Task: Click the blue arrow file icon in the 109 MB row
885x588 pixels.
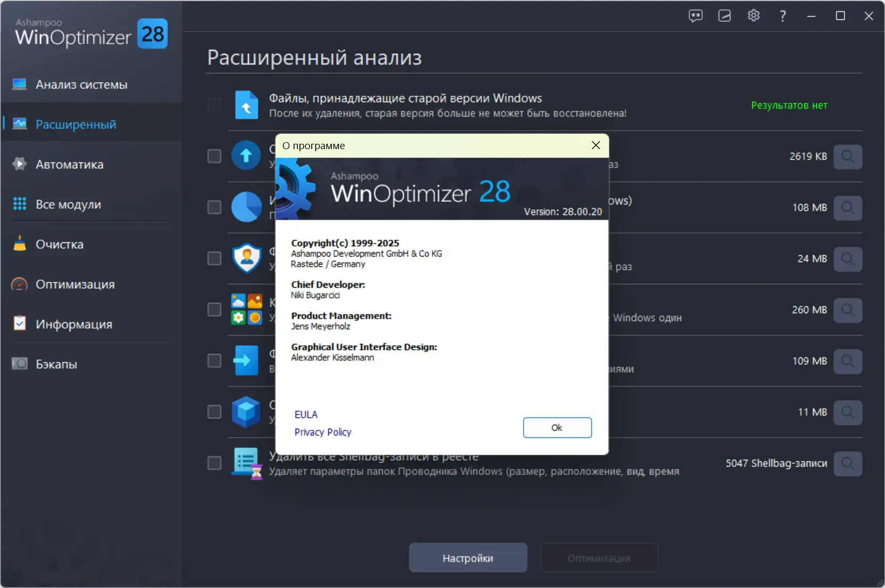Action: tap(246, 360)
